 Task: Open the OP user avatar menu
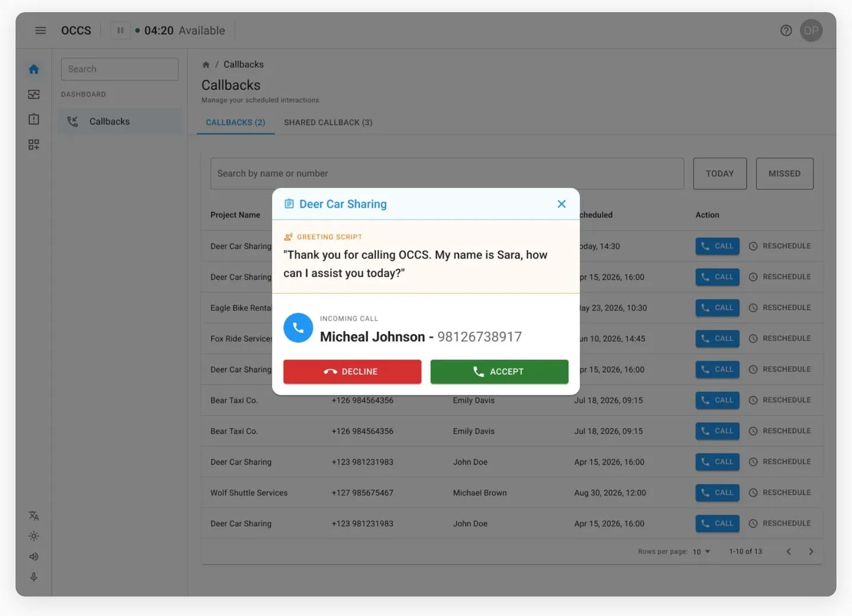(x=811, y=30)
